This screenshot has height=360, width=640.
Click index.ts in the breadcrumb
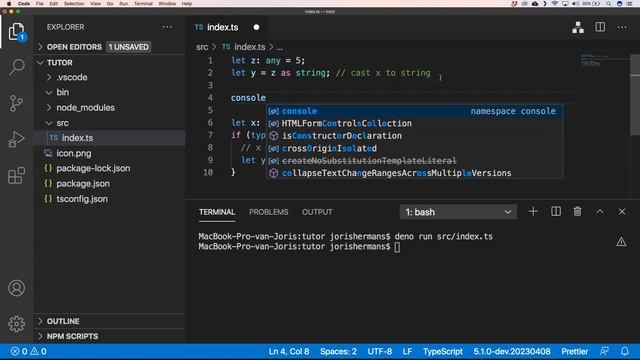pos(249,47)
